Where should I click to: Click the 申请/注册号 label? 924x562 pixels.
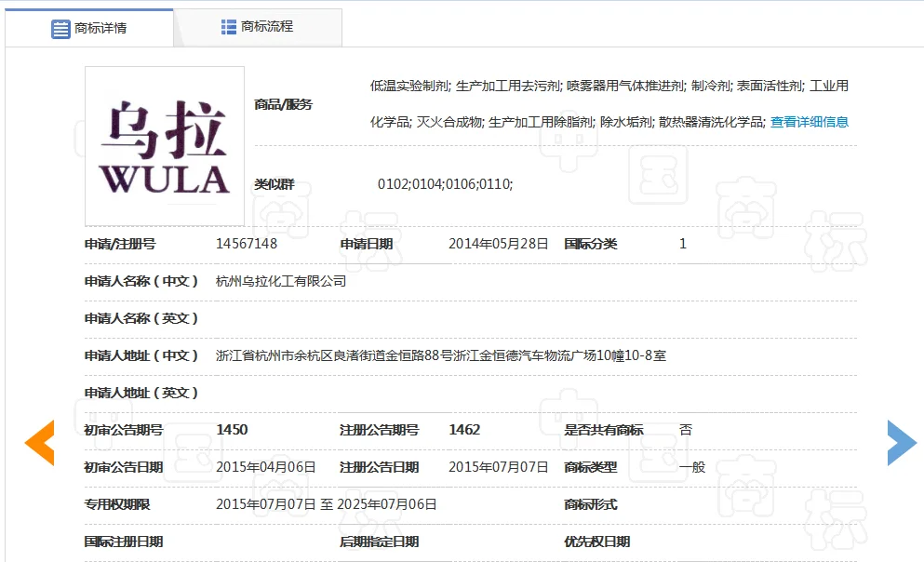pyautogui.click(x=120, y=244)
